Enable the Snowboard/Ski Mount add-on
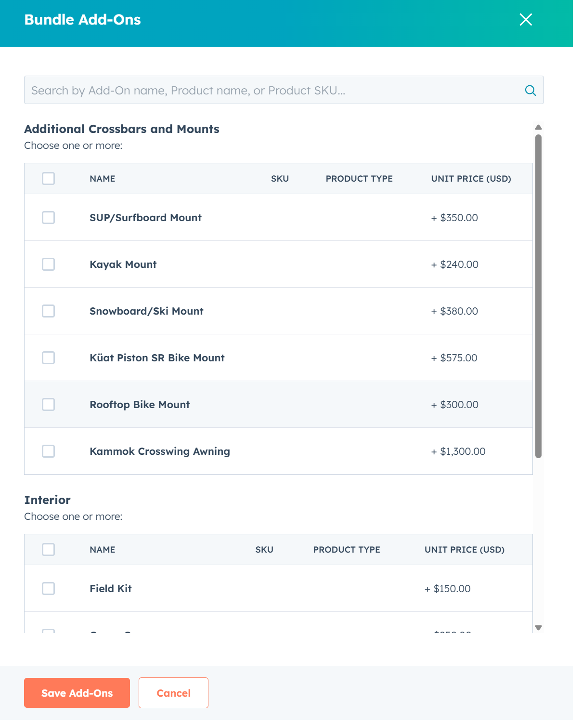 pos(48,311)
